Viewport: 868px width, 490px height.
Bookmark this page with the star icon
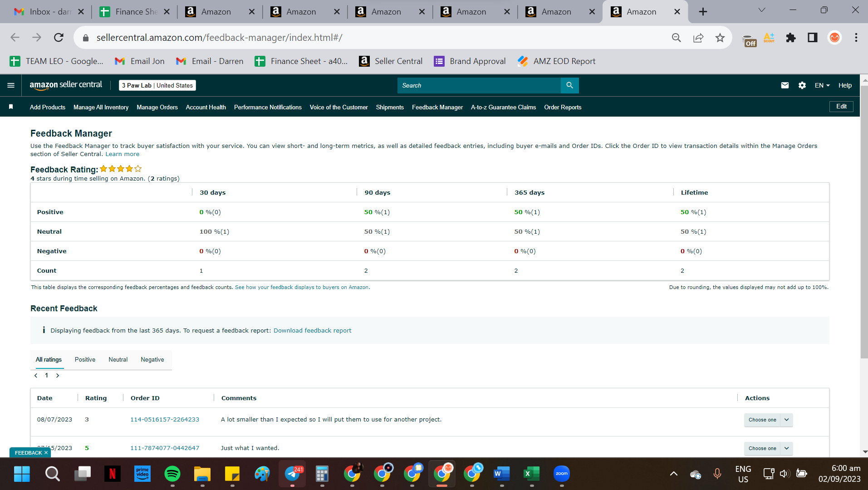coord(720,38)
